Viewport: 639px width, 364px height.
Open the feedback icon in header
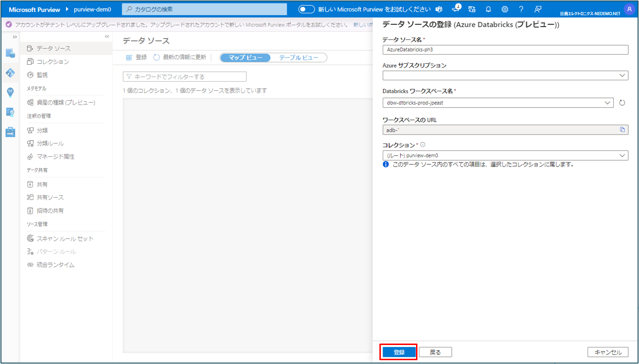(x=538, y=9)
